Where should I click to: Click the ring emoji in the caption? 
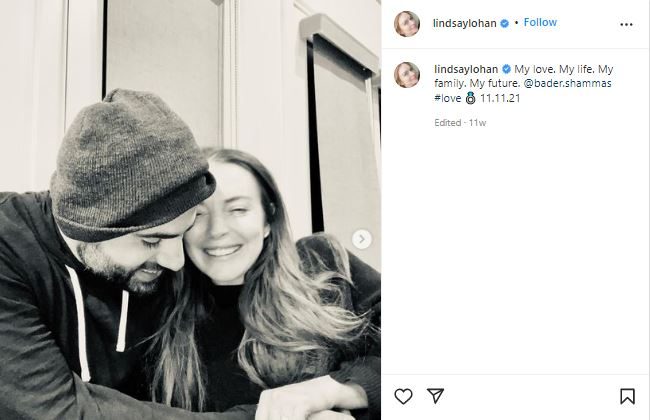tap(472, 100)
